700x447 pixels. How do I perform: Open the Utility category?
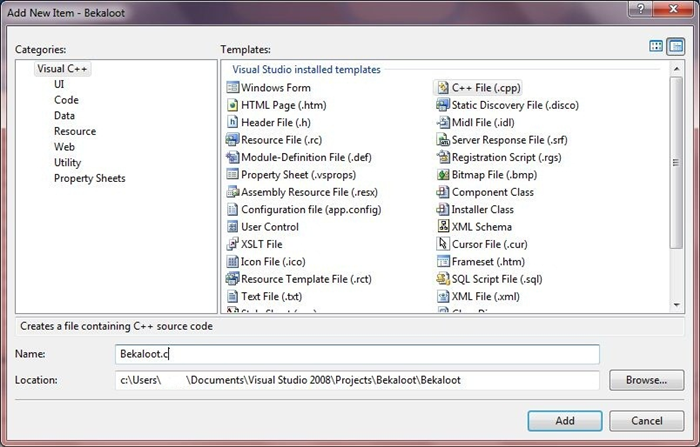(x=67, y=163)
